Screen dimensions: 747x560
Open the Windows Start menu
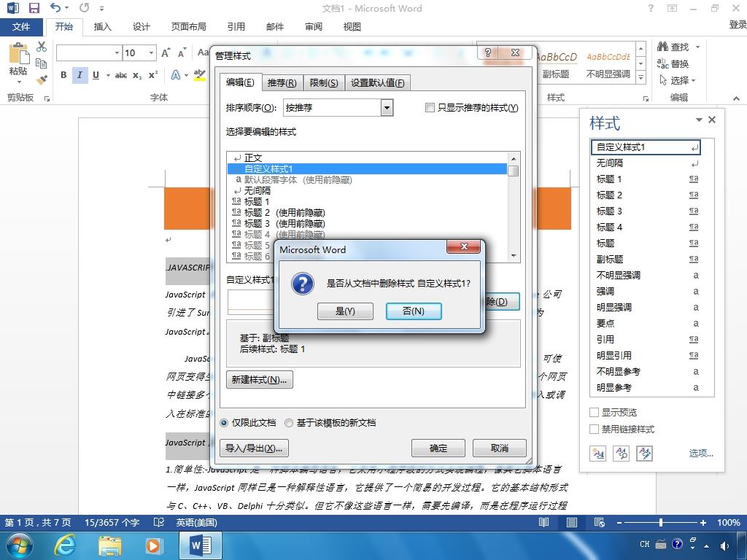(x=19, y=545)
